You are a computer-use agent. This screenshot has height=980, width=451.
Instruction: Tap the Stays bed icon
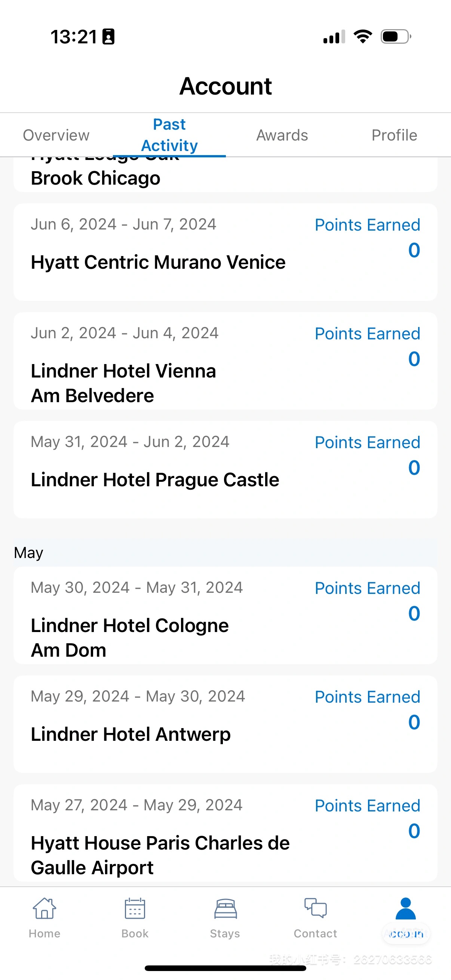[x=225, y=909]
